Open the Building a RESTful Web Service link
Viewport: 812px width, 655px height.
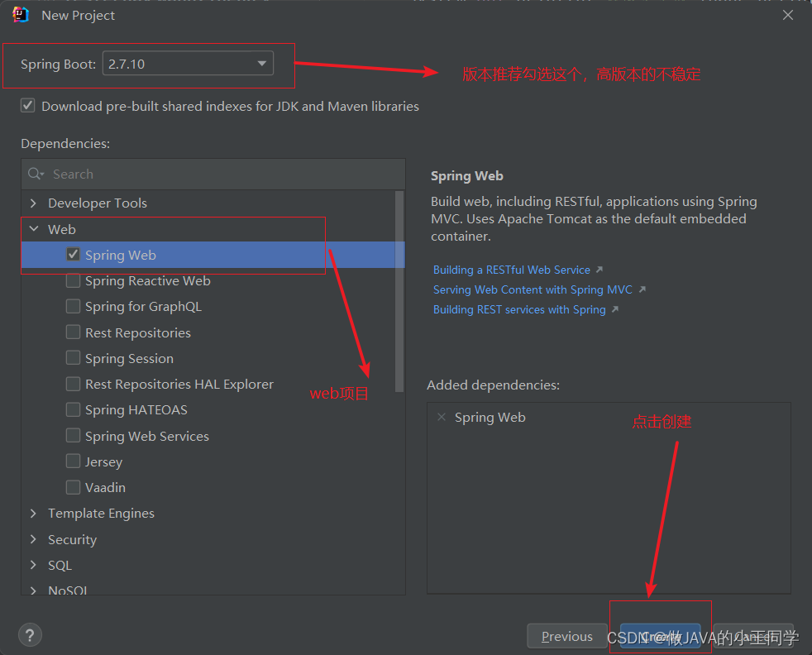pos(513,269)
